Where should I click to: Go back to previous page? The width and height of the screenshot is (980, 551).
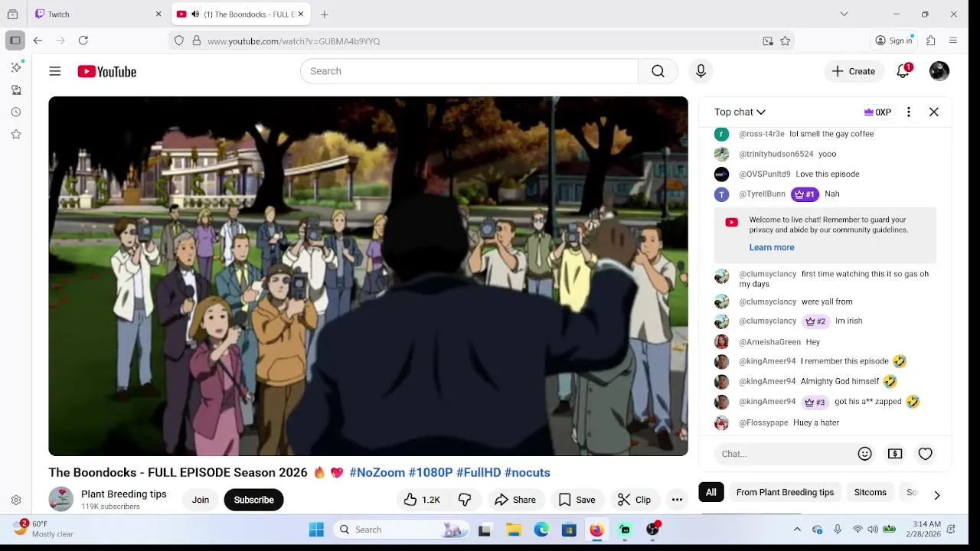pos(38,41)
